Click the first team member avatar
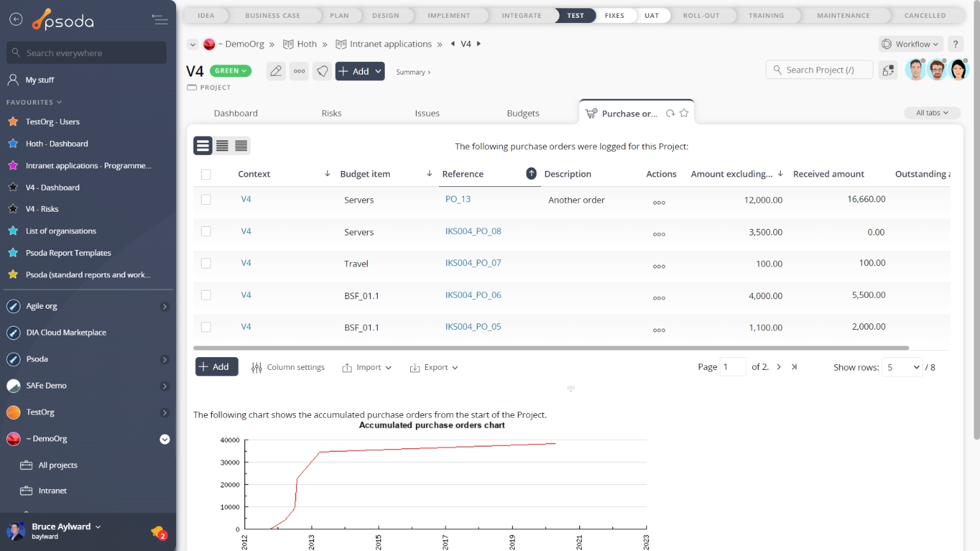The width and height of the screenshot is (980, 551). [x=916, y=70]
